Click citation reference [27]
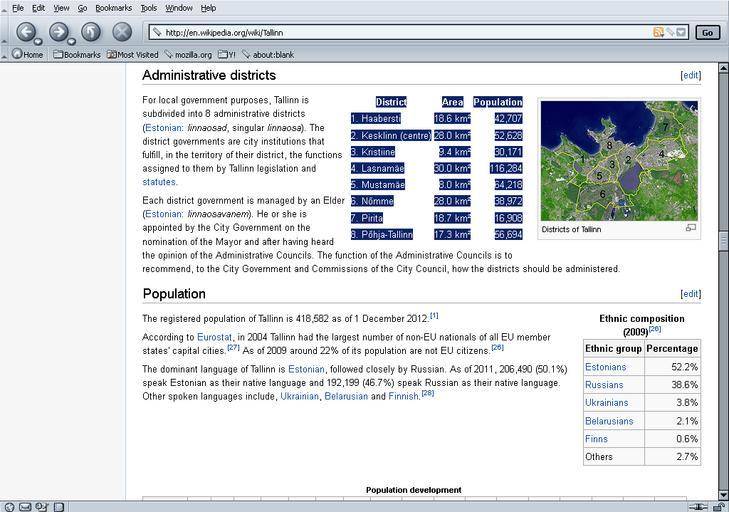 [233, 347]
